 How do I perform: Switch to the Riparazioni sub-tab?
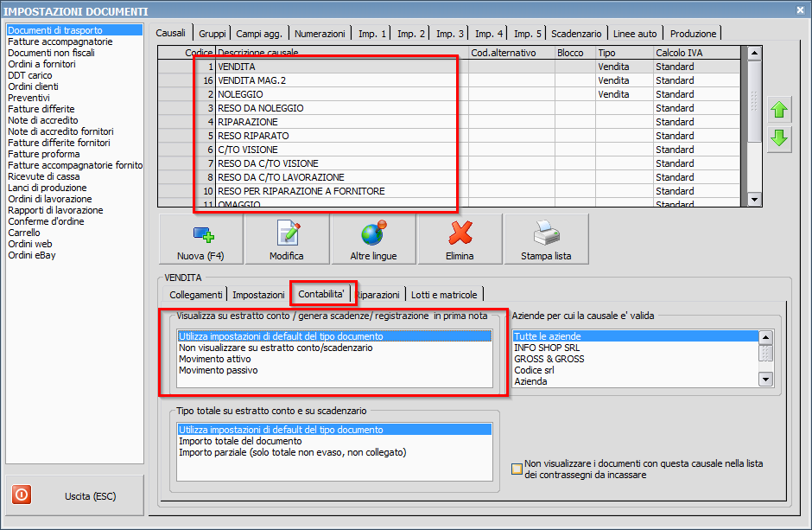tap(379, 295)
